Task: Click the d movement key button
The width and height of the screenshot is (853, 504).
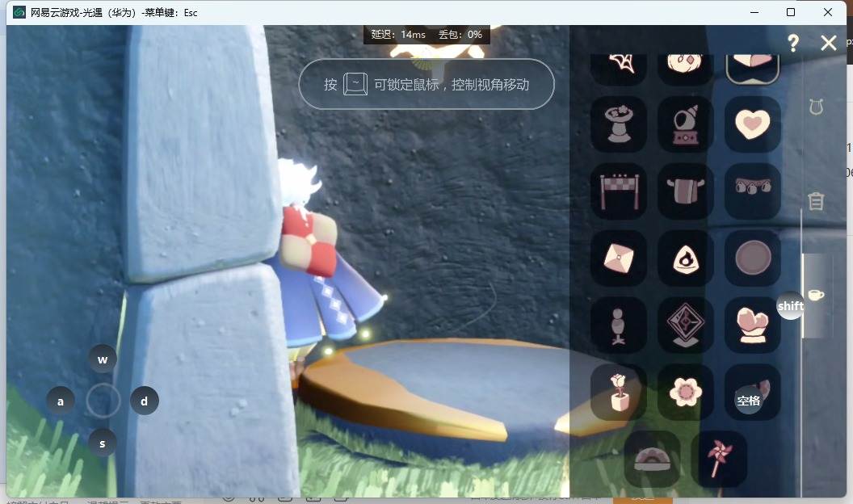Action: (x=144, y=401)
